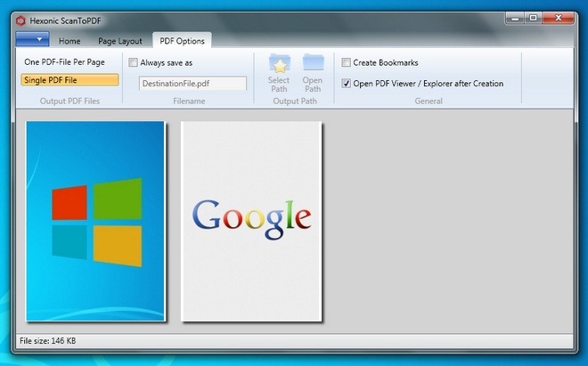This screenshot has height=366, width=588.
Task: Select the PDF Options tab
Action: 183,41
